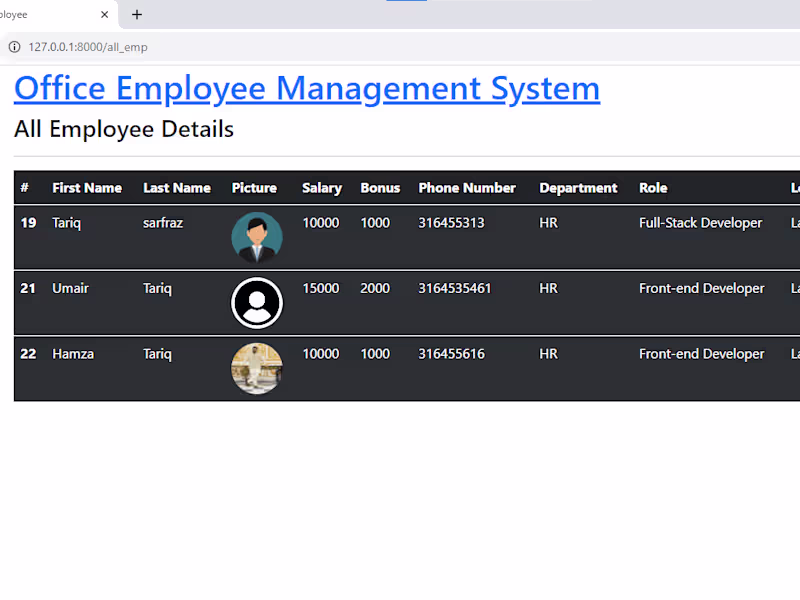
Task: Click HR department in Hamza's row
Action: [548, 354]
